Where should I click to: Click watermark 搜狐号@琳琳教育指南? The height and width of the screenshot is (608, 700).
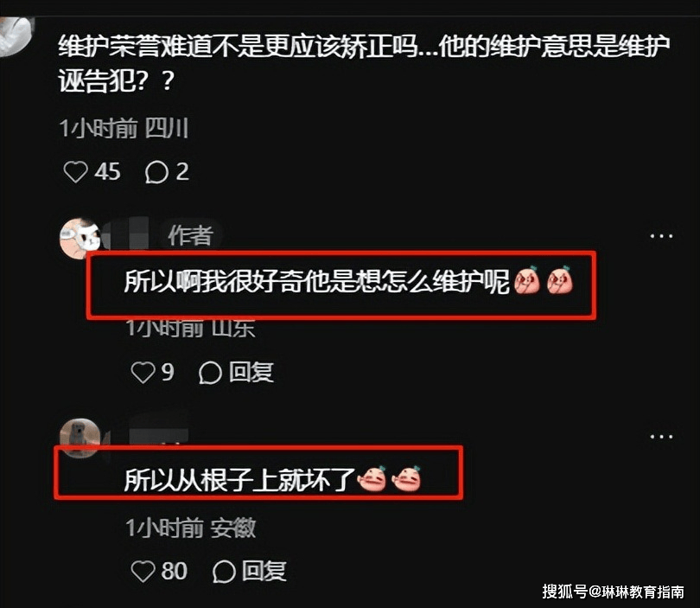point(613,592)
